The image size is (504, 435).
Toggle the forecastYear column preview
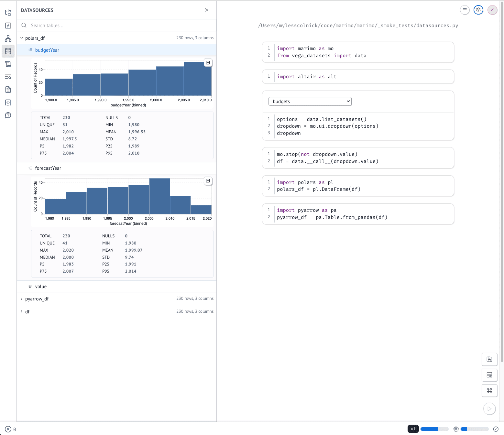point(48,168)
